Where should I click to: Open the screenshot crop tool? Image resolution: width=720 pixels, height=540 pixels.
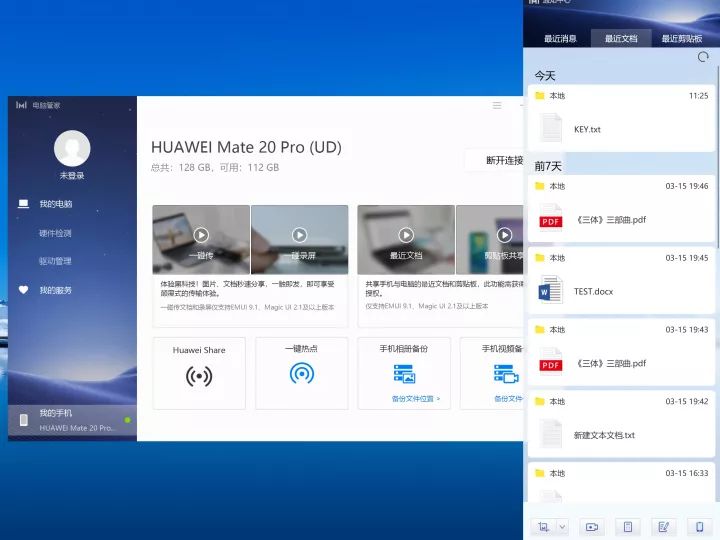(544, 527)
